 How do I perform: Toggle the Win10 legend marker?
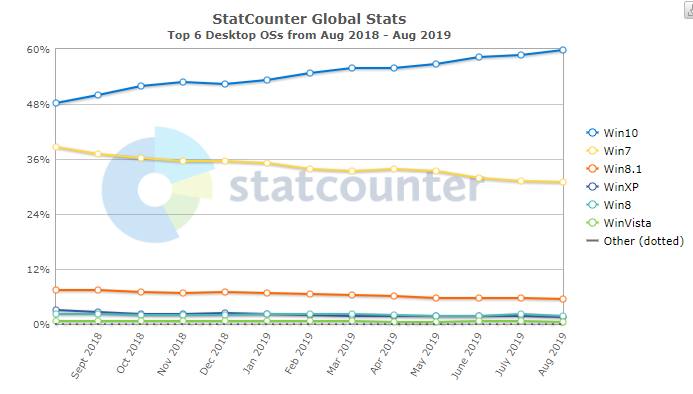point(592,133)
